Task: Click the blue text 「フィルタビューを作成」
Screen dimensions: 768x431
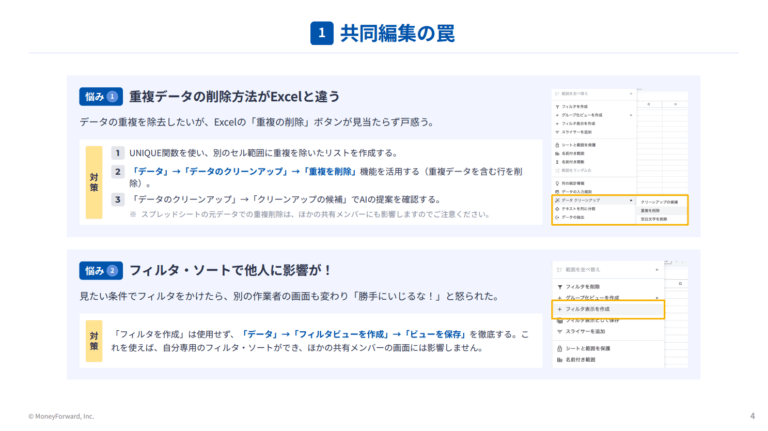Action: point(340,335)
